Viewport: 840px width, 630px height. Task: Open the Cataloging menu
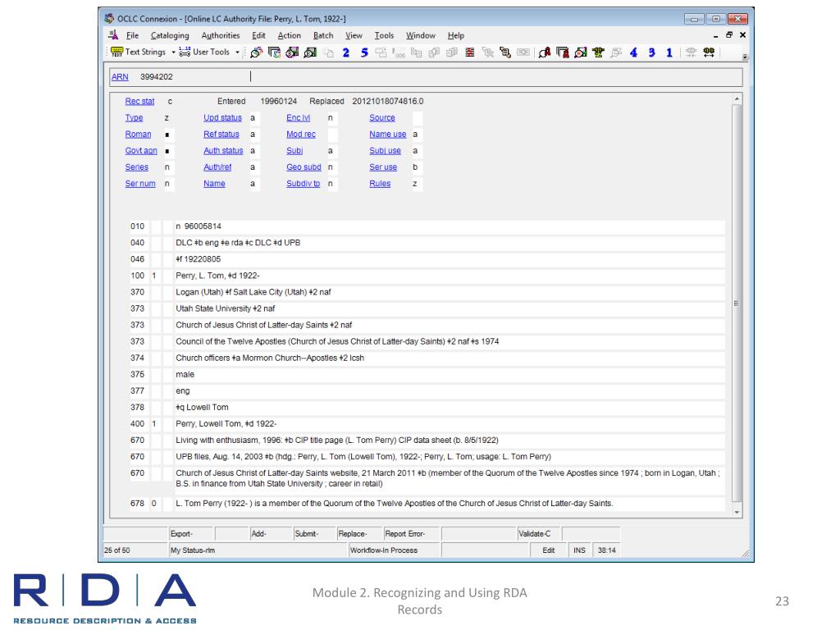(170, 35)
